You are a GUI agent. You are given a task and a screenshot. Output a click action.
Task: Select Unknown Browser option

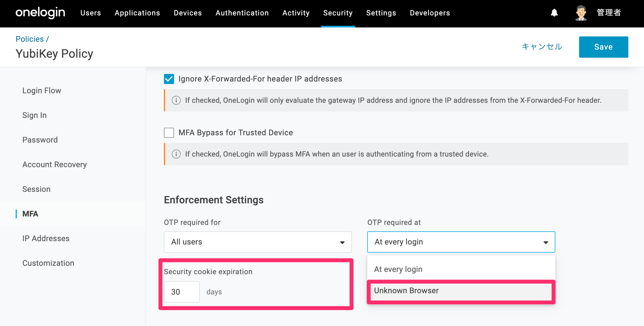461,291
